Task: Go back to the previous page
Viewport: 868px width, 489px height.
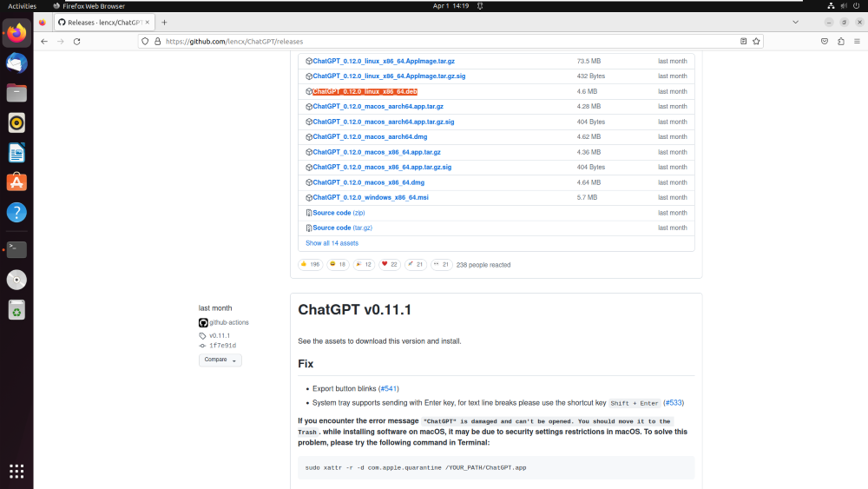Action: point(44,42)
